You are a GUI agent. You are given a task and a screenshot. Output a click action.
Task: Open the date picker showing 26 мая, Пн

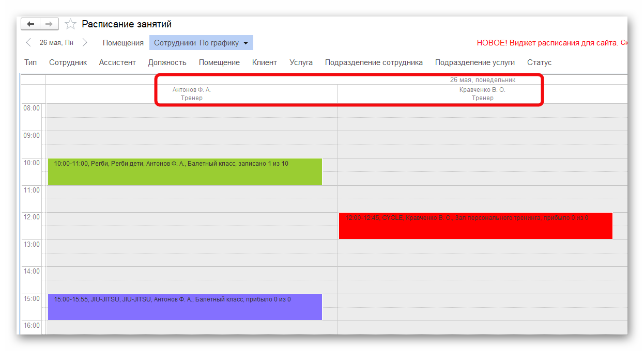pos(56,43)
